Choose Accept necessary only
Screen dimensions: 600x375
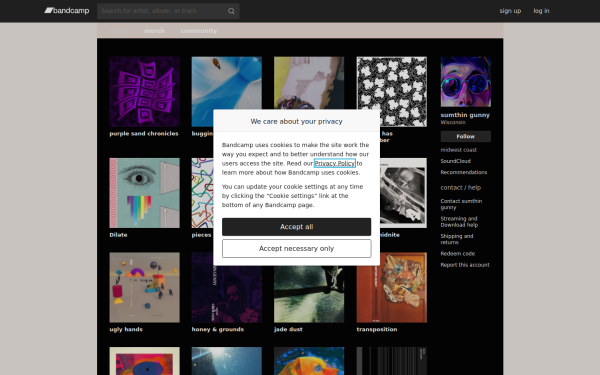(297, 248)
